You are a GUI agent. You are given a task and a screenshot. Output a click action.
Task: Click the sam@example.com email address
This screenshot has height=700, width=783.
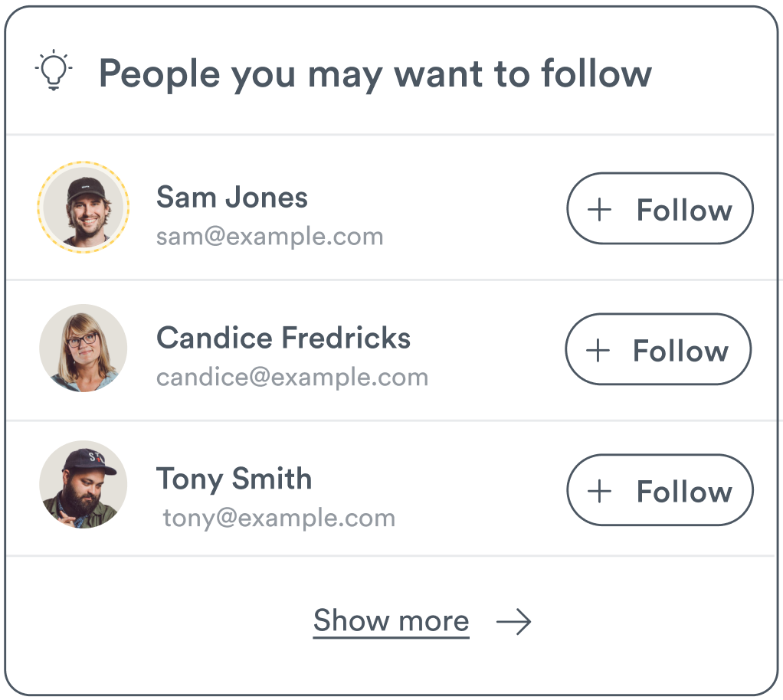click(x=270, y=236)
